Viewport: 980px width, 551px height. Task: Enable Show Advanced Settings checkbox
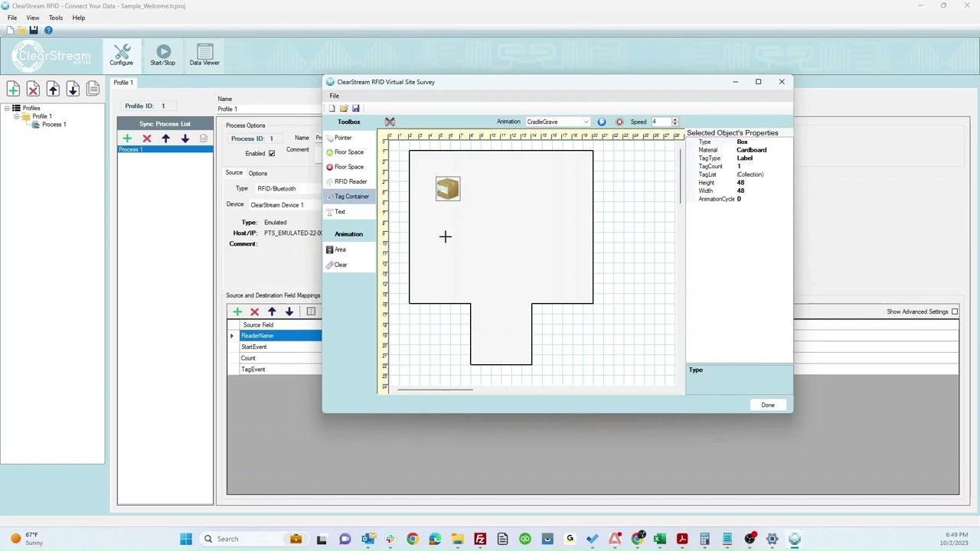(955, 311)
